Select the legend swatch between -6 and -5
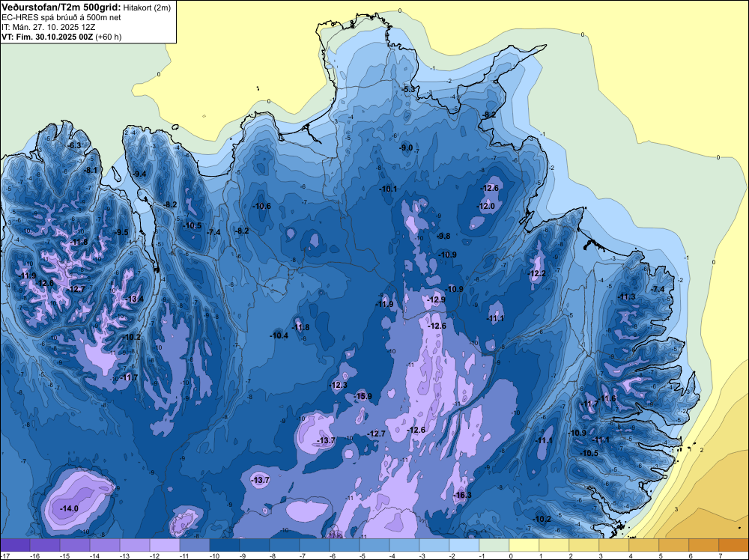The width and height of the screenshot is (749, 560). click(x=345, y=545)
